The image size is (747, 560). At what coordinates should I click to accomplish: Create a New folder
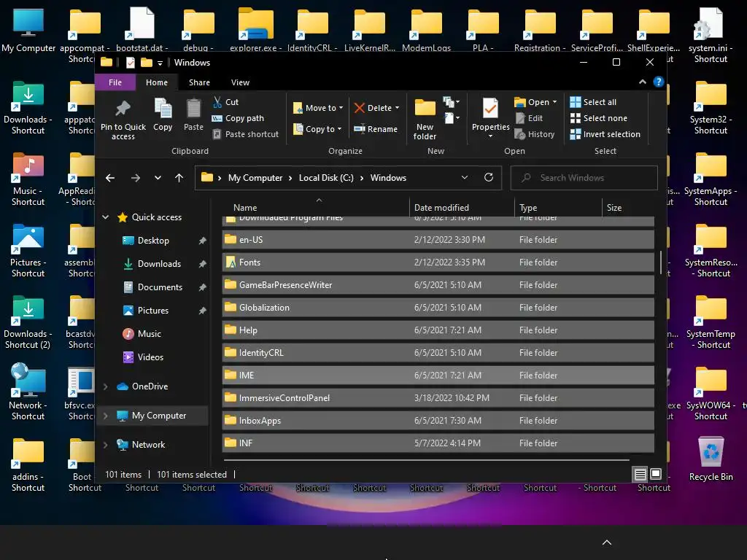tap(425, 120)
